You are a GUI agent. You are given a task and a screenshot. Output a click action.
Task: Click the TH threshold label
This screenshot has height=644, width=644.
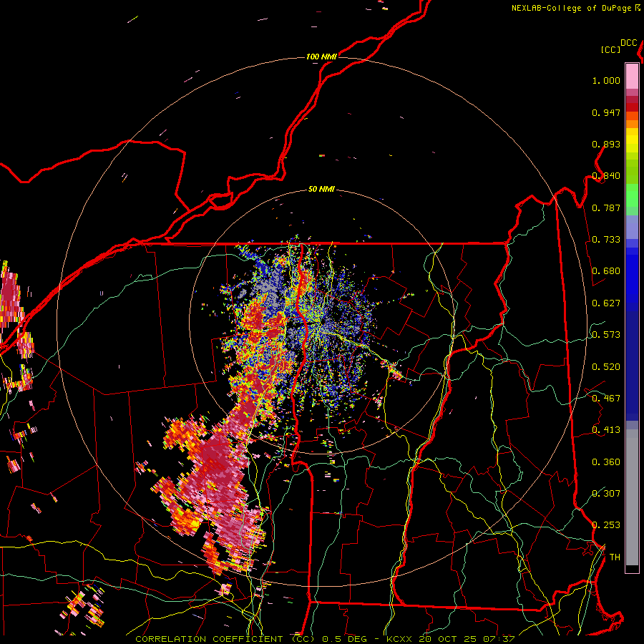click(615, 557)
